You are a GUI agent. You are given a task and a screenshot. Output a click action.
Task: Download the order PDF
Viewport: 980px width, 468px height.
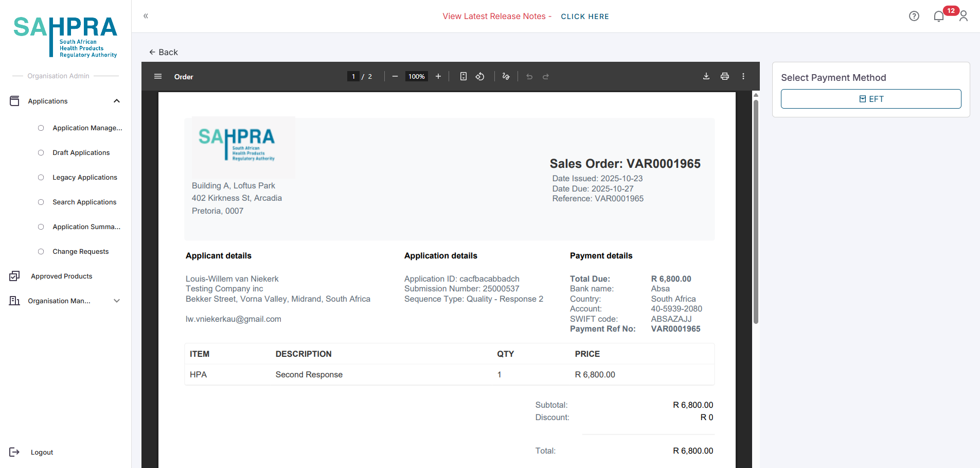pyautogui.click(x=706, y=76)
